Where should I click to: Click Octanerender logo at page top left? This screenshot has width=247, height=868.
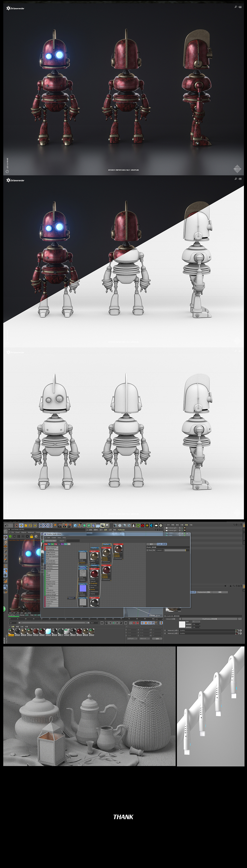coord(15,8)
